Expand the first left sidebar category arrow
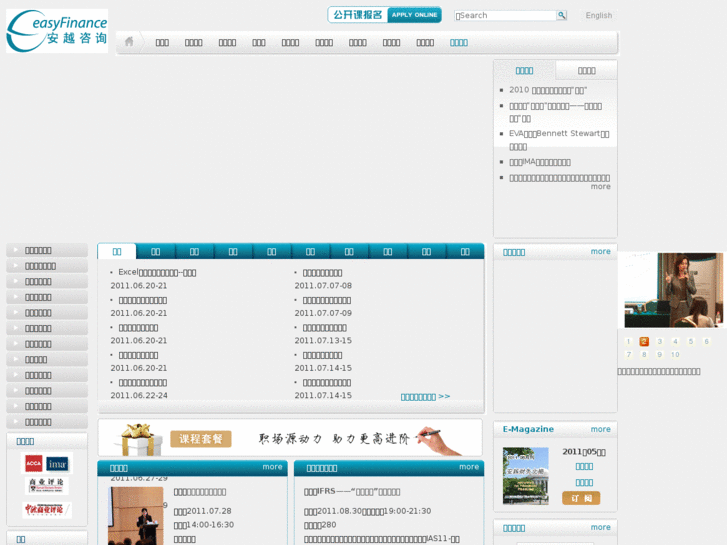Screen dimensions: 727x545 click(16, 251)
